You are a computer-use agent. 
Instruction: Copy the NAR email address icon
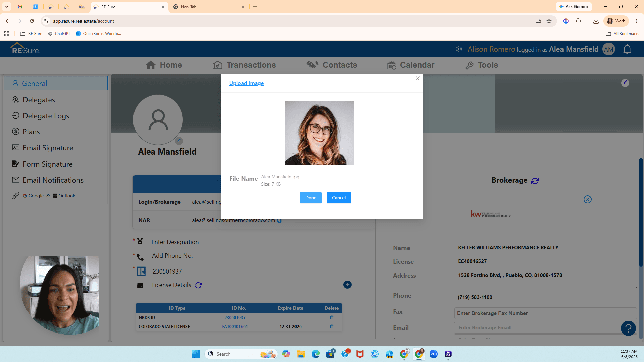click(x=279, y=220)
